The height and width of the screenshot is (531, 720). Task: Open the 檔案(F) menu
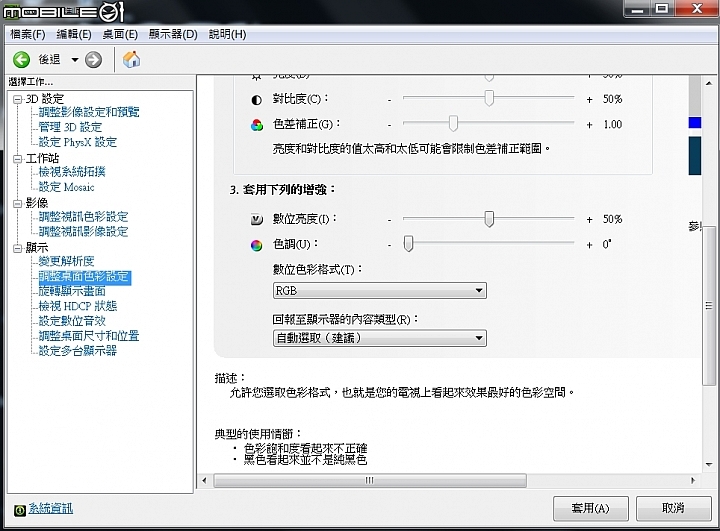(28, 34)
